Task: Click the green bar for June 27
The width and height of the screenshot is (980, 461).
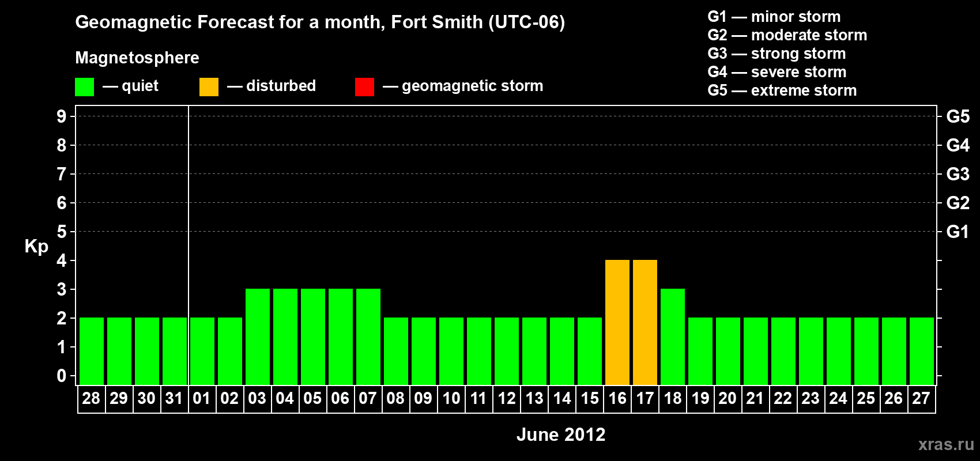Action: click(922, 351)
